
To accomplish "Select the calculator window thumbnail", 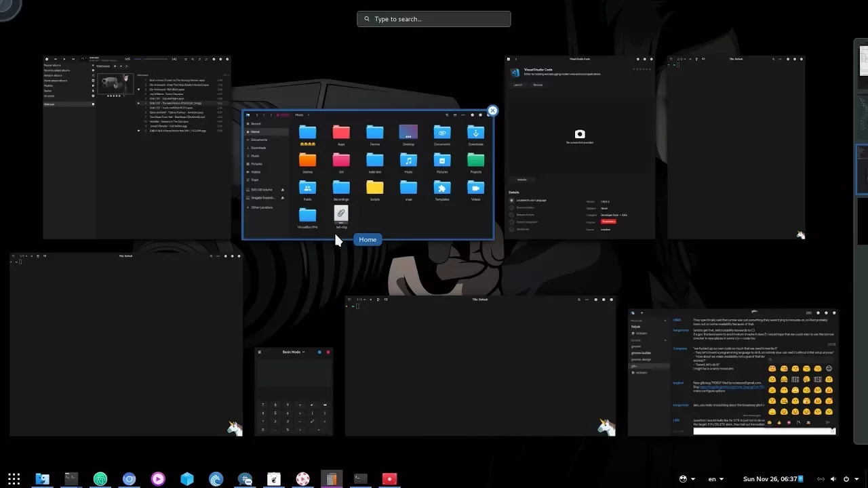I will [x=294, y=391].
